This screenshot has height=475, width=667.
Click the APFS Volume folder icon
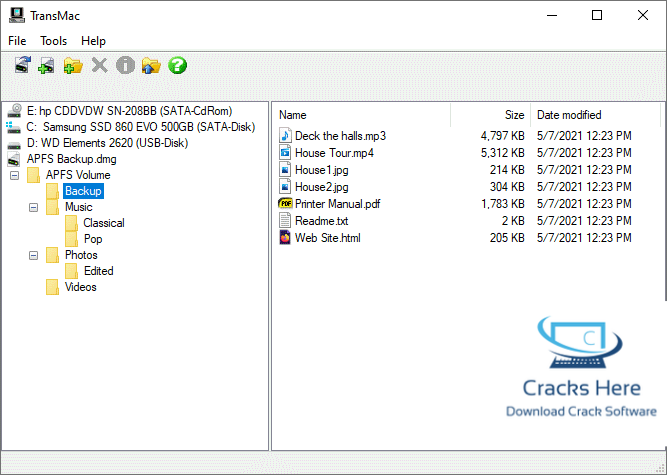click(34, 175)
